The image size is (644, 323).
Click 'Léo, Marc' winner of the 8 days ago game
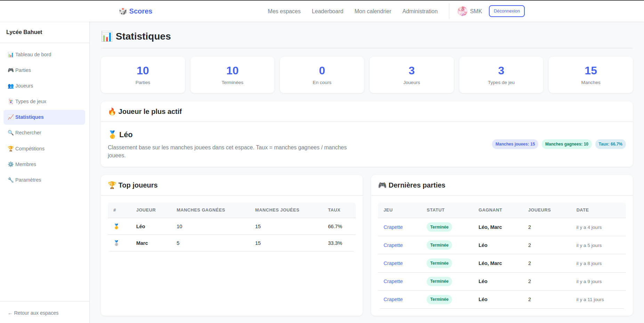(x=490, y=263)
